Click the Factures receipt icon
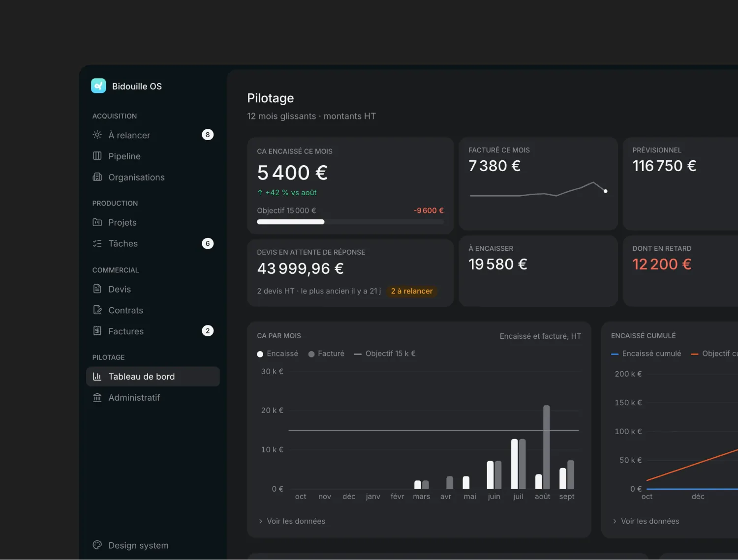 [97, 331]
